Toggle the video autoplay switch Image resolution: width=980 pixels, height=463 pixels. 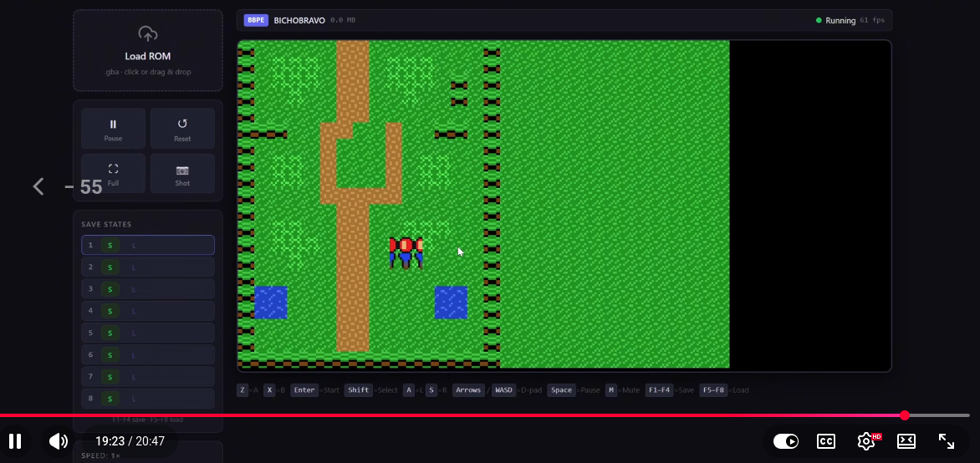click(786, 441)
